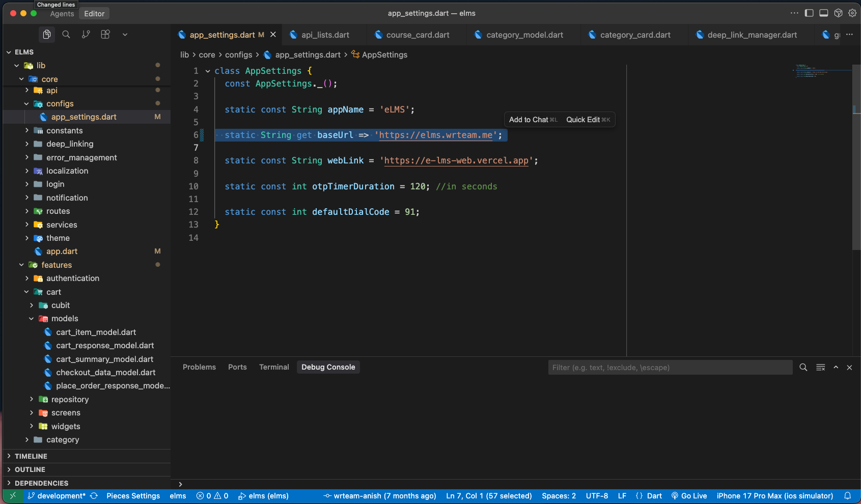
Task: Toggle the primary sidebar layout button
Action: tap(809, 13)
